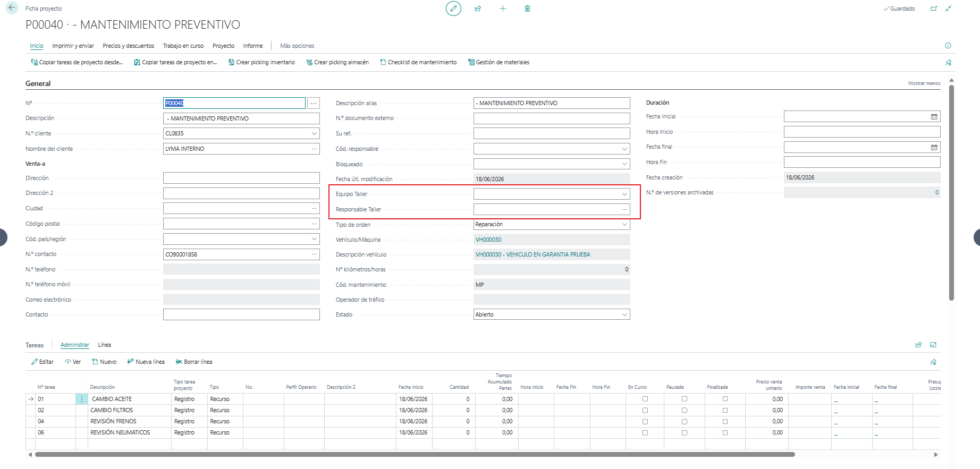Open Checklist de mantenimiento action
The height and width of the screenshot is (469, 980).
(x=418, y=62)
